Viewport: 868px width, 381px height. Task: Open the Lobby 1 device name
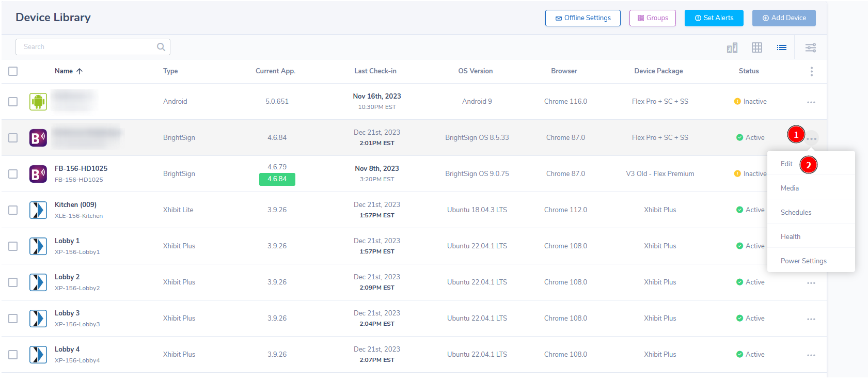(67, 241)
